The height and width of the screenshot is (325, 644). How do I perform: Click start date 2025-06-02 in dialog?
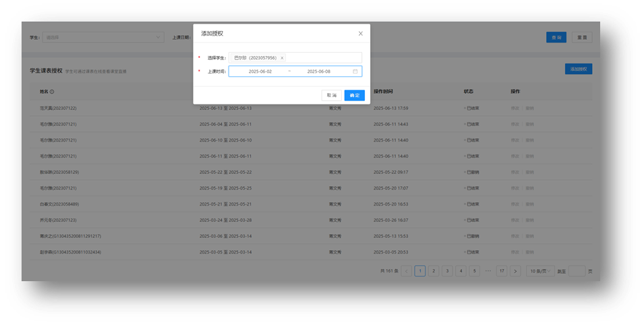(x=260, y=71)
